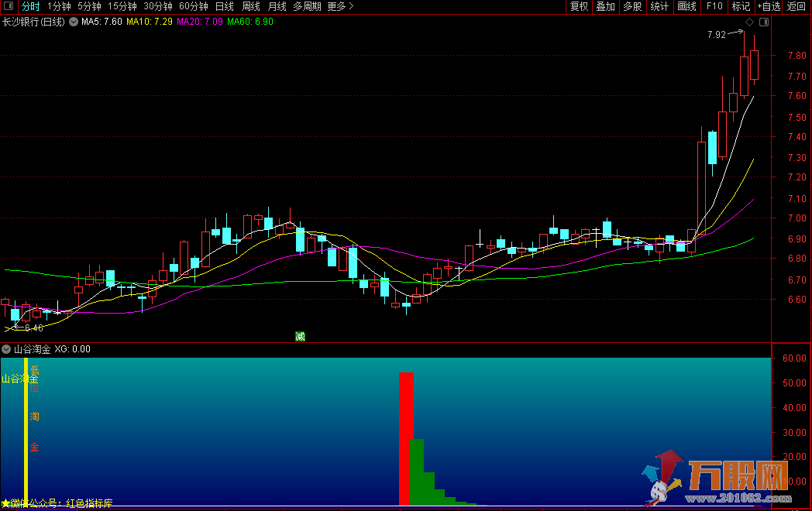Open the 画线 drawing tools
Viewport: 812px width, 511px height.
point(686,6)
